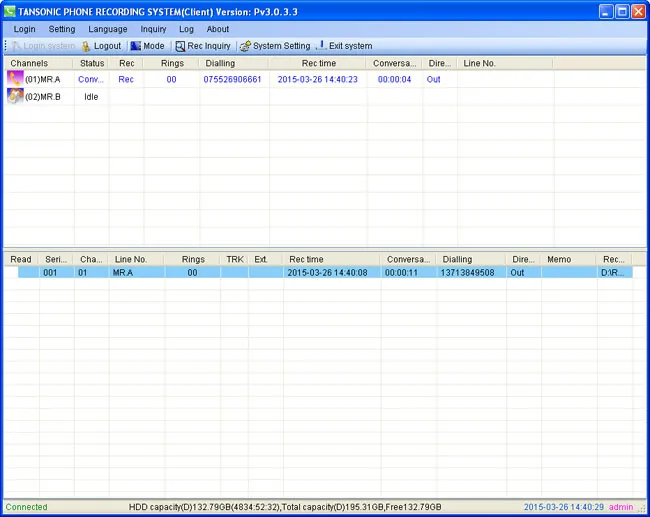This screenshot has height=517, width=650.
Task: Open the Mode toolbar icon
Action: [x=136, y=46]
